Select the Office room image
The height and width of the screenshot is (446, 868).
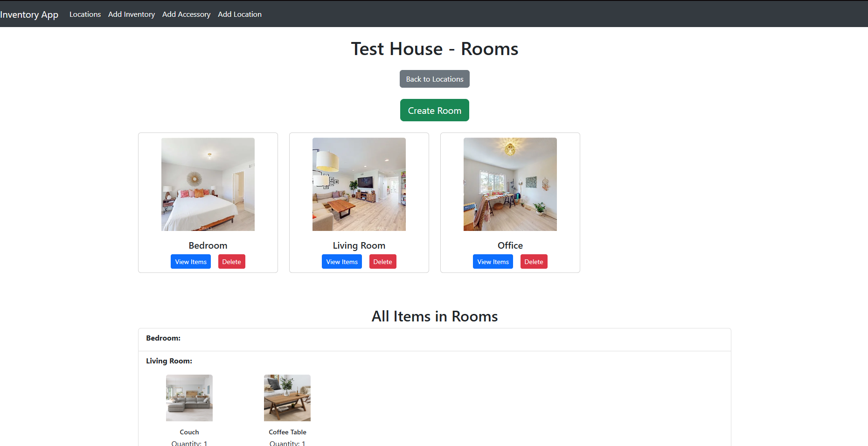pyautogui.click(x=510, y=184)
